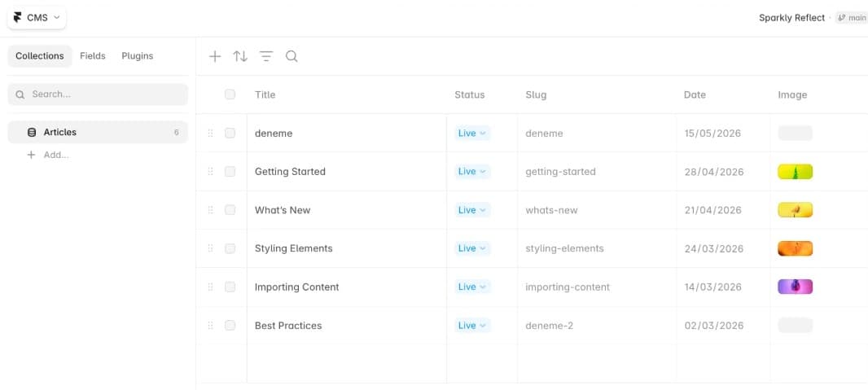Click the Framer logo in CMS button

(18, 18)
